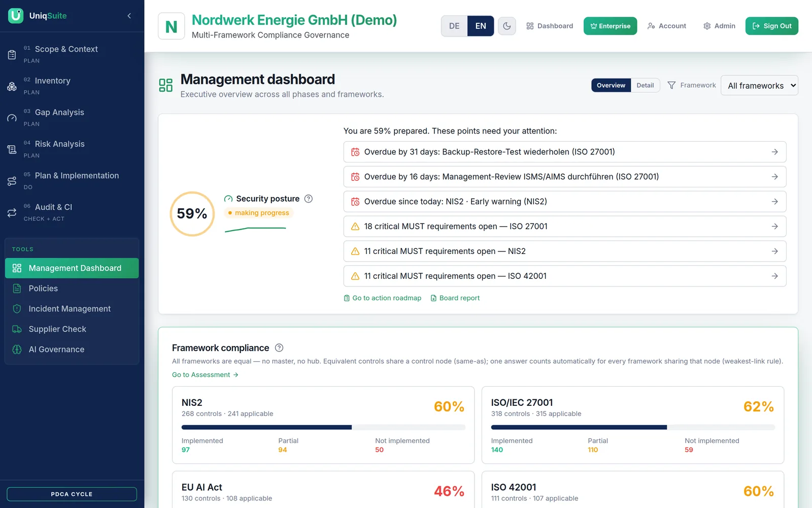Open the Board report link

(x=455, y=298)
